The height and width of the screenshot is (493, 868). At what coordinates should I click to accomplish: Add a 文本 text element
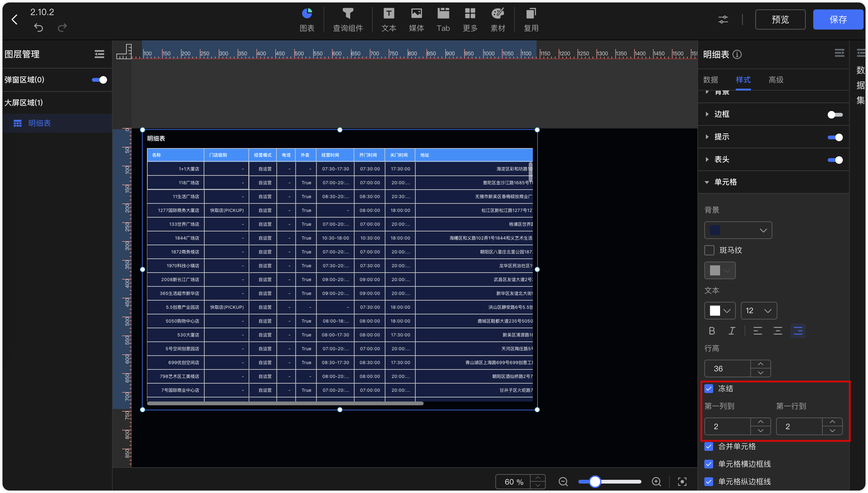[x=388, y=19]
